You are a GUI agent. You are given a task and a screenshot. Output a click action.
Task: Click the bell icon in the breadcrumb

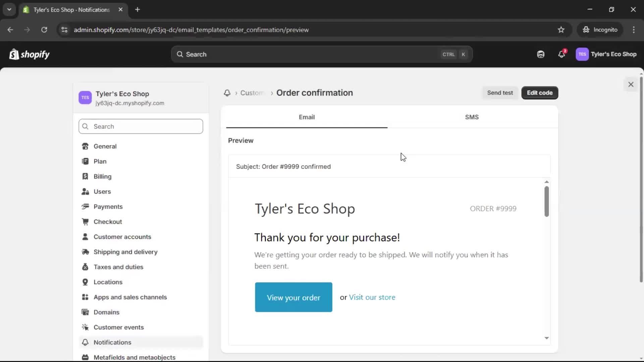pyautogui.click(x=227, y=93)
